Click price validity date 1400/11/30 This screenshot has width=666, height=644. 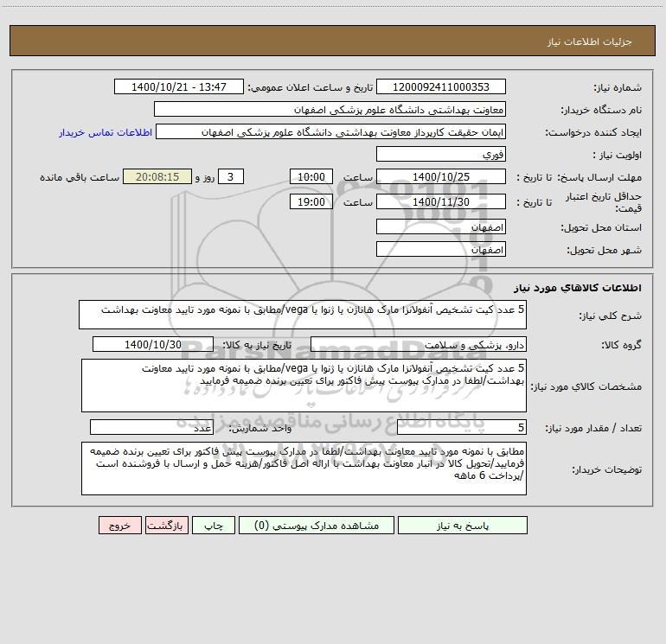click(441, 201)
